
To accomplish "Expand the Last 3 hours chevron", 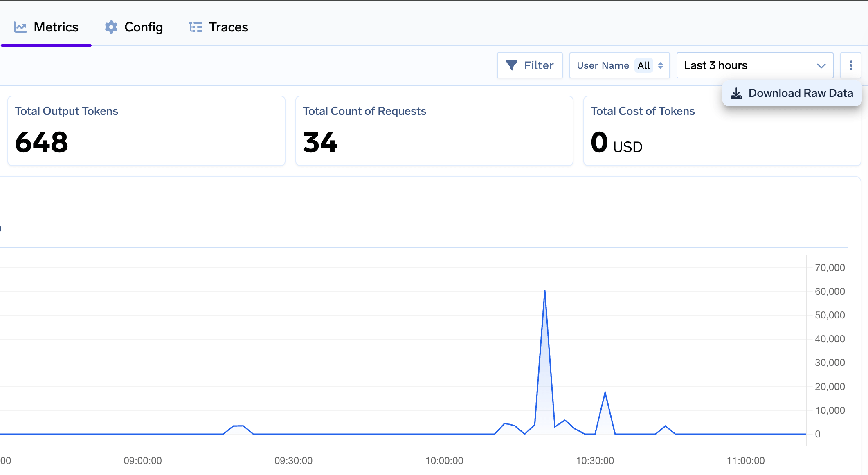I will (821, 66).
